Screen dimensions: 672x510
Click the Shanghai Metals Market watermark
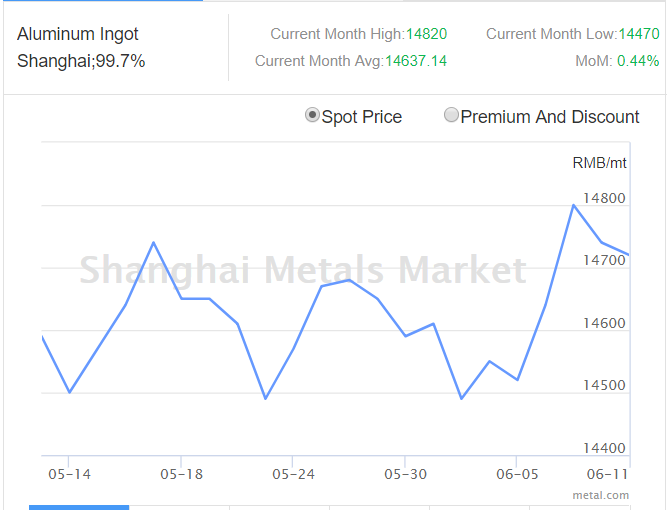coord(302,270)
